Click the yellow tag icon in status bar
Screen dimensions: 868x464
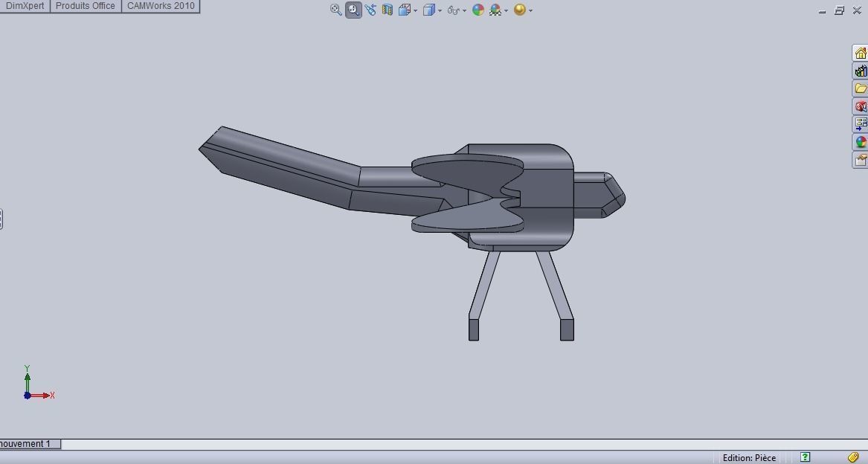point(854,457)
